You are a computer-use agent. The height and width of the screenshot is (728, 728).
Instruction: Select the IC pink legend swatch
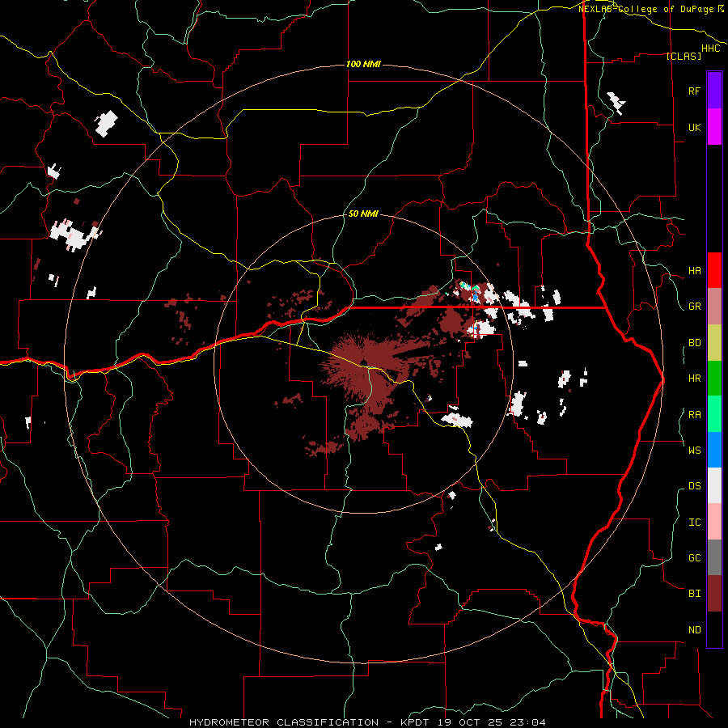(714, 522)
